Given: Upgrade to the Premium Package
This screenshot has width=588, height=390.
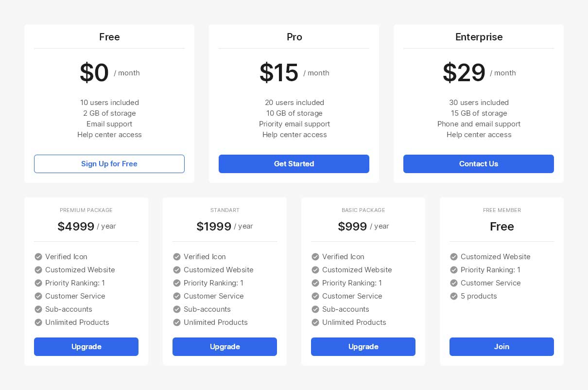Looking at the screenshot, I should pyautogui.click(x=86, y=347).
